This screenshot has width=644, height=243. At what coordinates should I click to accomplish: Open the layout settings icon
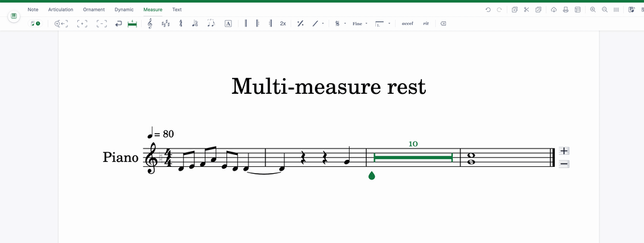click(x=577, y=9)
